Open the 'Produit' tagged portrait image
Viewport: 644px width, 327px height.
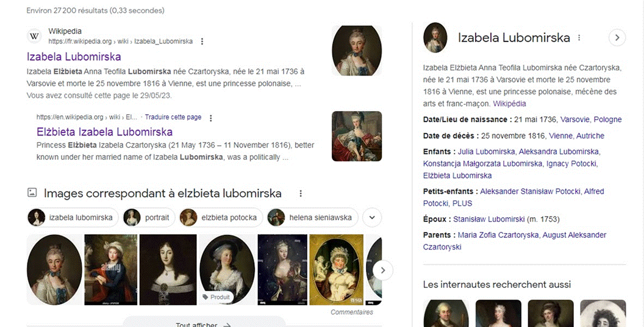pos(227,270)
